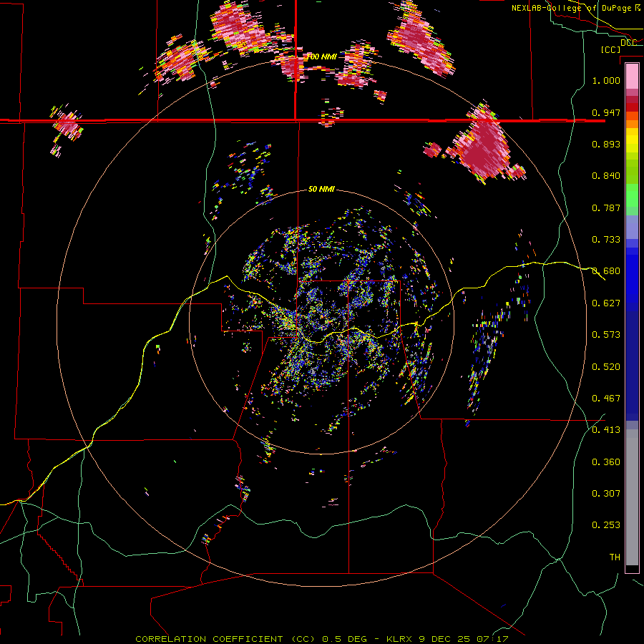Click the Correlation Coefficient caption at the bottom
644x644 pixels.
tap(322, 639)
